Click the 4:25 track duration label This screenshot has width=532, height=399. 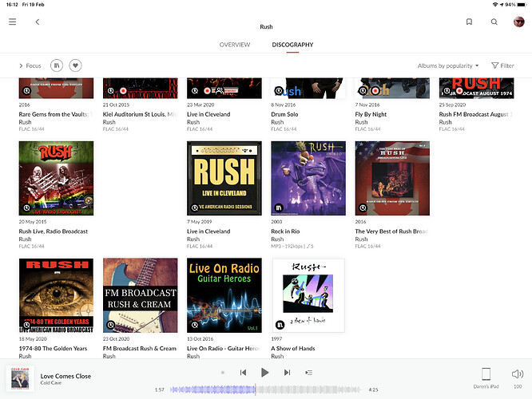pos(373,390)
